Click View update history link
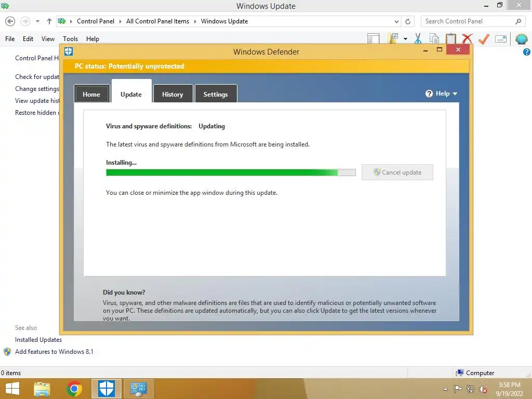 [x=37, y=101]
